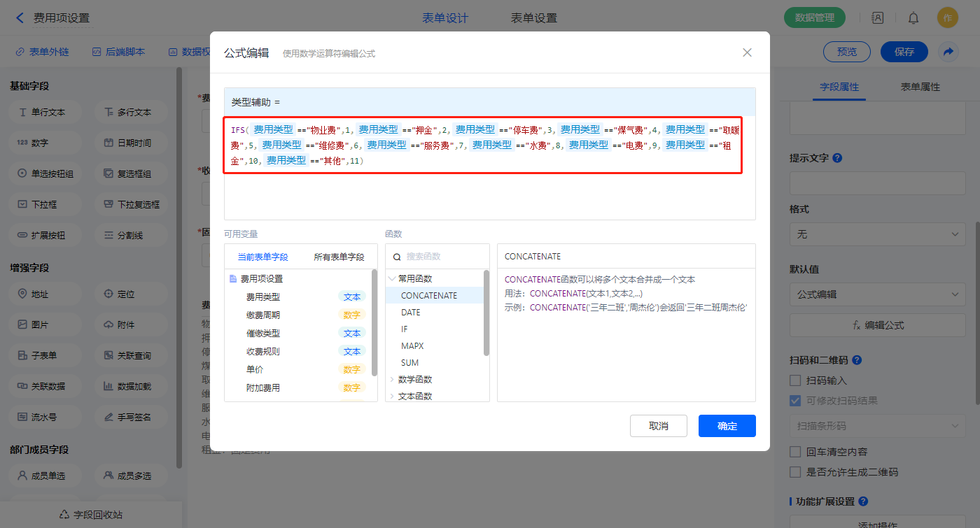Click the user avatar in top right
980x528 pixels.
pos(948,18)
